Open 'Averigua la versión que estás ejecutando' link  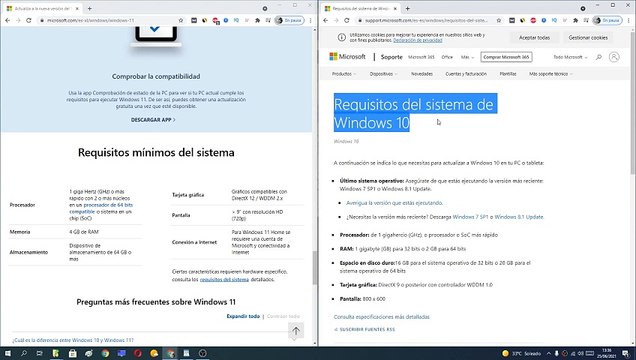(x=394, y=203)
